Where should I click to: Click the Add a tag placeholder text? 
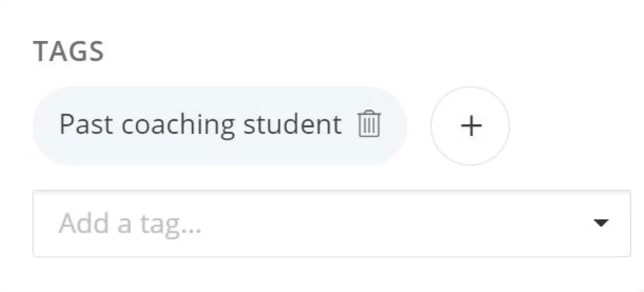pos(130,224)
